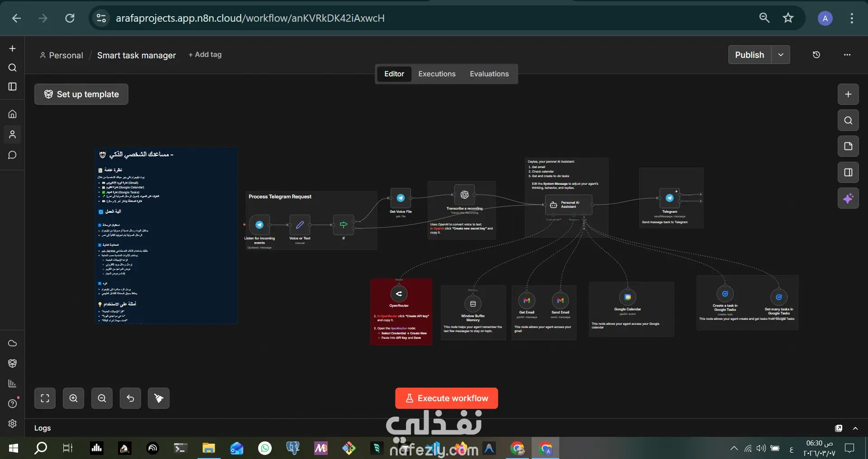Pop out the Logs panel

pos(839,428)
